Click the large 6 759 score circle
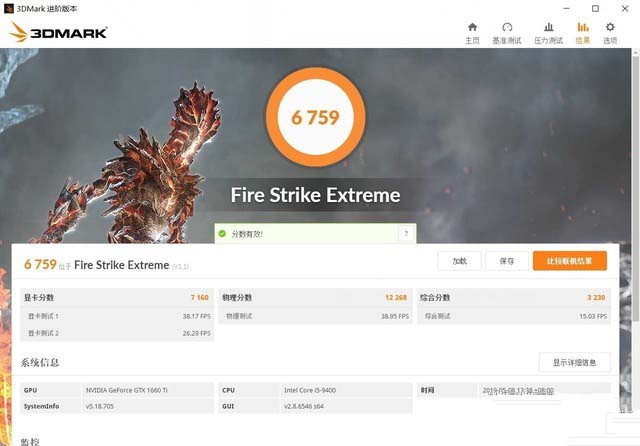This screenshot has height=446, width=640. point(316,117)
